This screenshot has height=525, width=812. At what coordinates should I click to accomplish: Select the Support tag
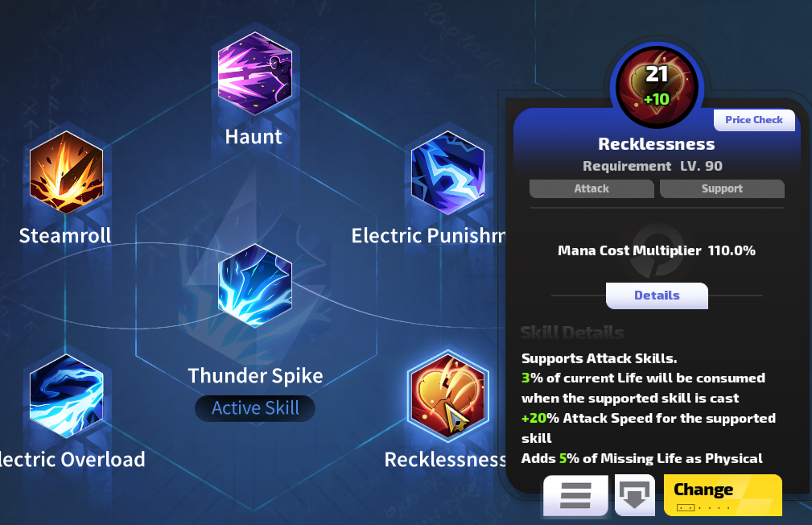pos(722,188)
